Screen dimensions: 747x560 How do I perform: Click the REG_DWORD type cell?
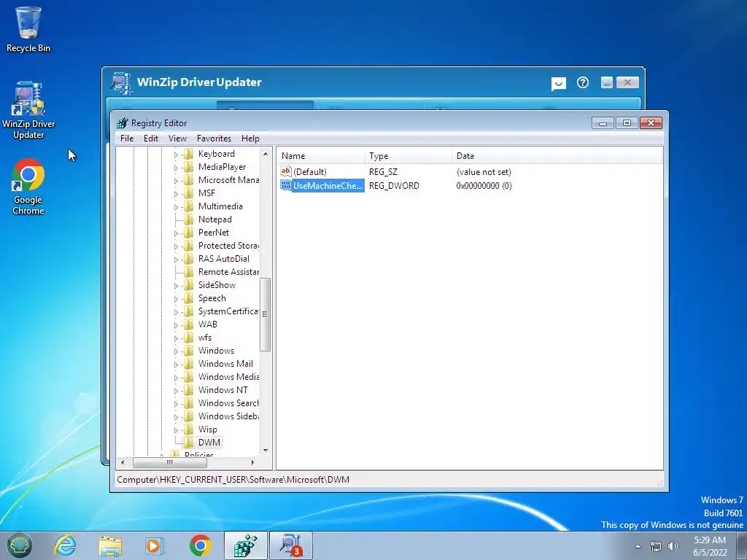pyautogui.click(x=394, y=186)
